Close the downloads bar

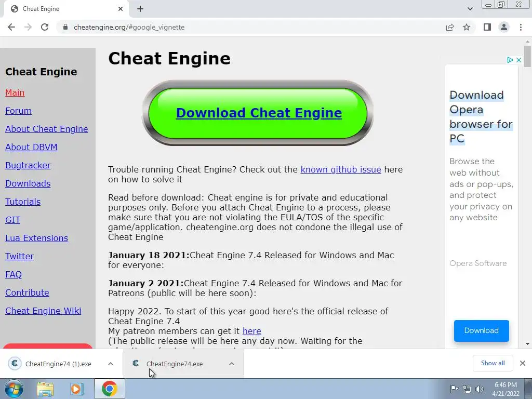pos(523,363)
